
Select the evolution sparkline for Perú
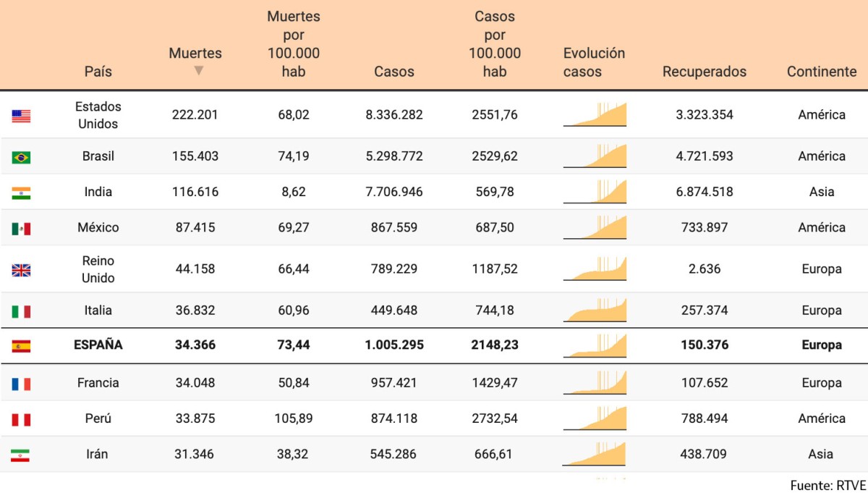(x=595, y=418)
